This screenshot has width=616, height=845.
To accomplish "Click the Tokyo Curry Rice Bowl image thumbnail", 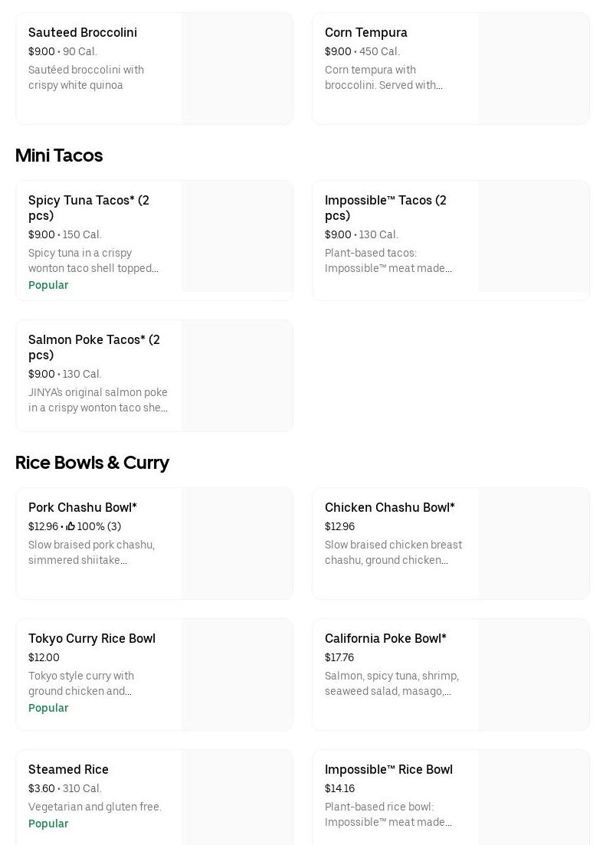I will (x=238, y=675).
